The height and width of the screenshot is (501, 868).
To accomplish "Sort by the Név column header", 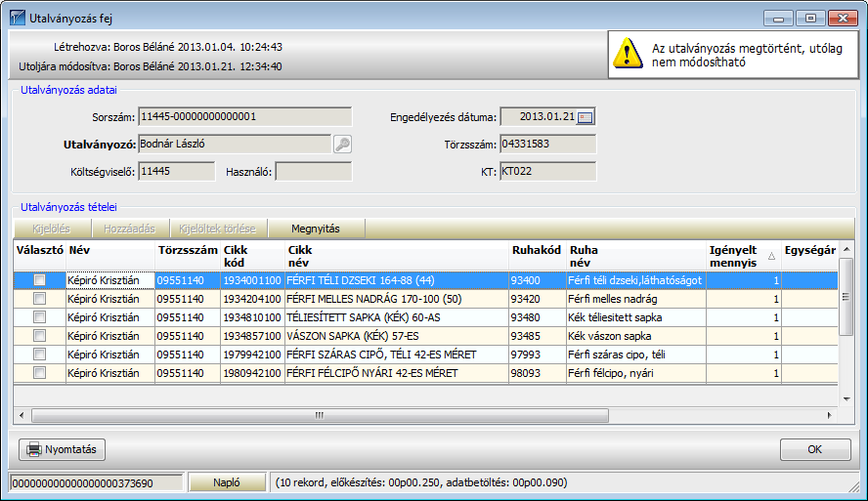I will (x=110, y=256).
